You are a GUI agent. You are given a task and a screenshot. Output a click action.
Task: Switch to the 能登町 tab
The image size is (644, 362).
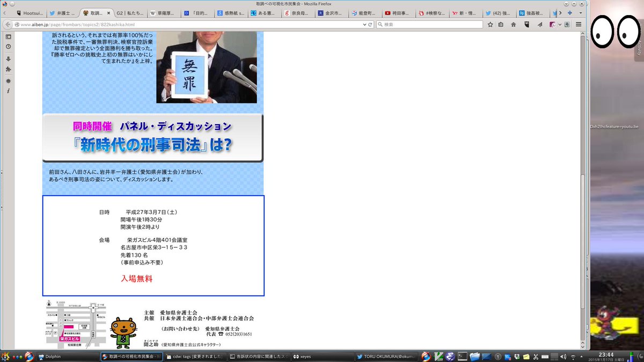click(x=367, y=12)
